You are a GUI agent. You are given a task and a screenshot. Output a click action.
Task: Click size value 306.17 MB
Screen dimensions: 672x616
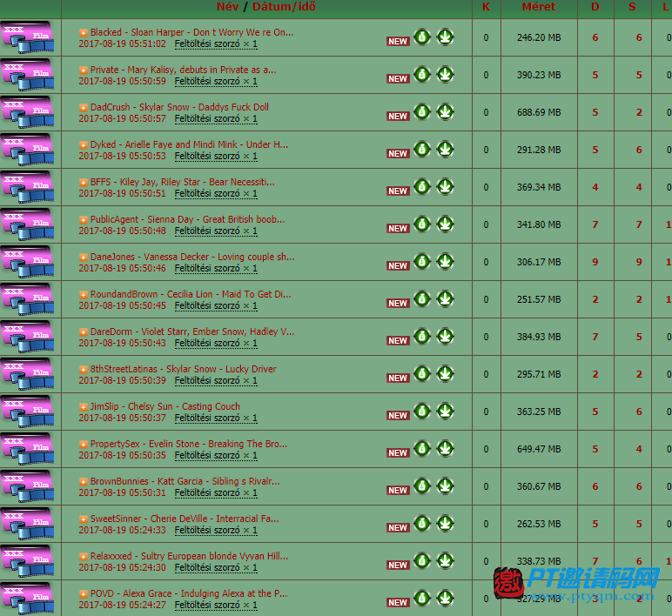pyautogui.click(x=539, y=262)
